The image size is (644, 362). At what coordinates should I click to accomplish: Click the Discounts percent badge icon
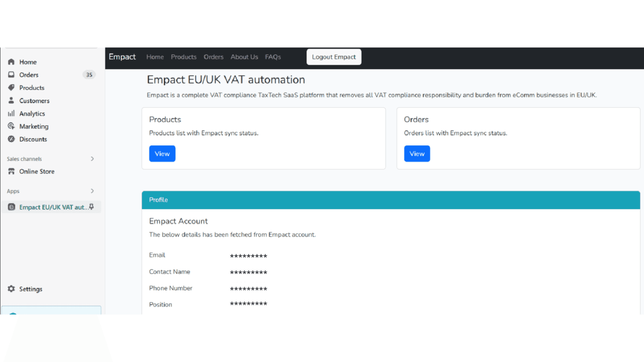[x=11, y=139]
